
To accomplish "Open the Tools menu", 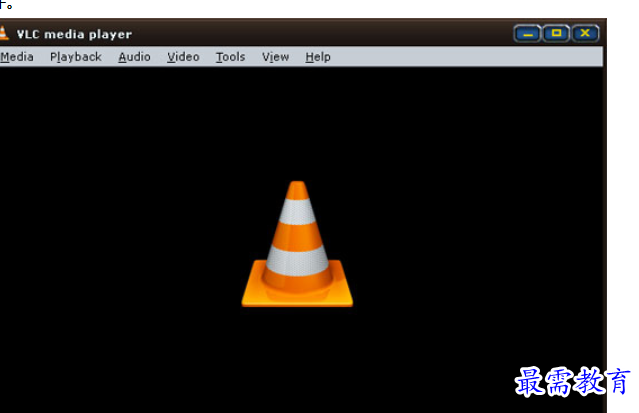I will (231, 57).
